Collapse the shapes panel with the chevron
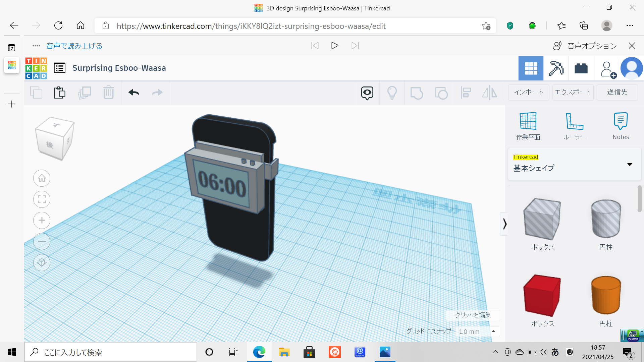The height and width of the screenshot is (362, 644). click(504, 224)
